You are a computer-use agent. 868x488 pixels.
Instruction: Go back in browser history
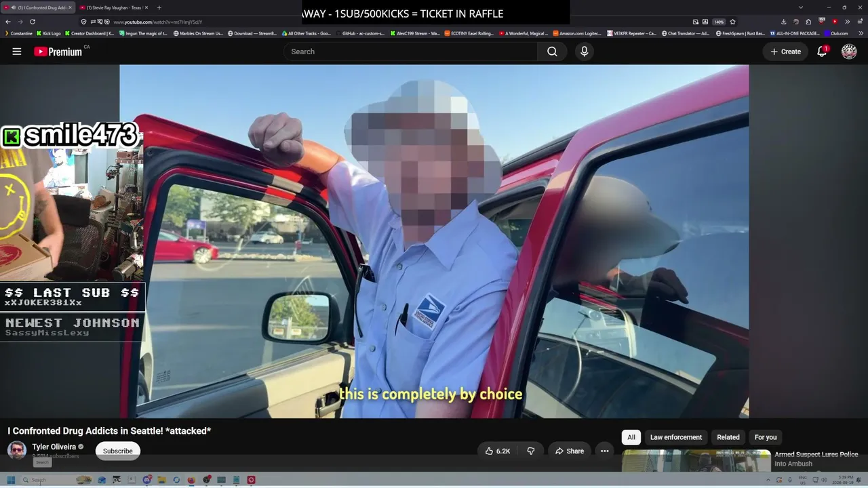point(8,22)
